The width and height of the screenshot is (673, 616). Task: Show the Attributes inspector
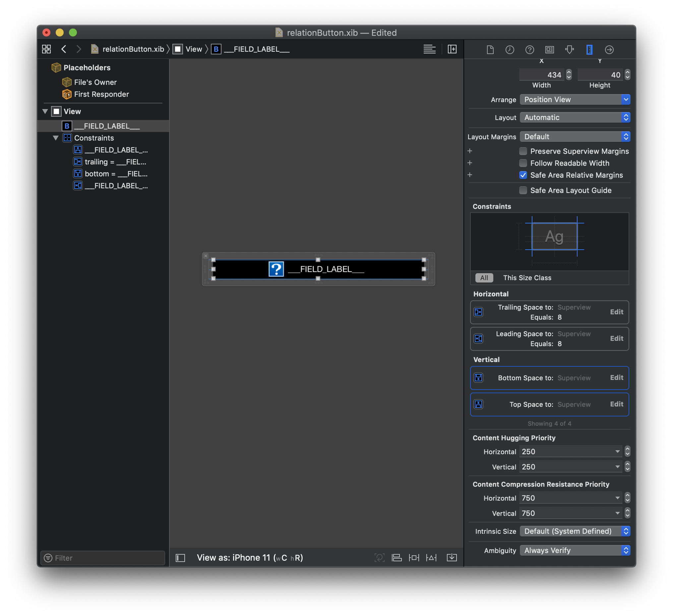pos(570,50)
